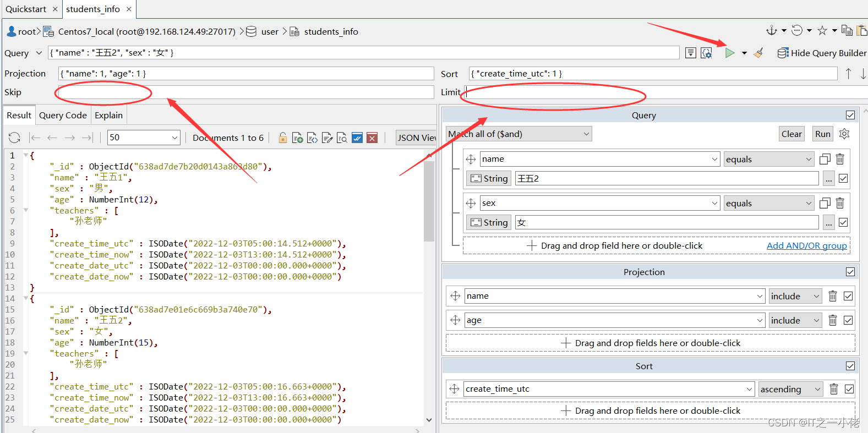Screen dimensions: 868x433
Task: Toggle the Query section header checkbox
Action: (850, 115)
